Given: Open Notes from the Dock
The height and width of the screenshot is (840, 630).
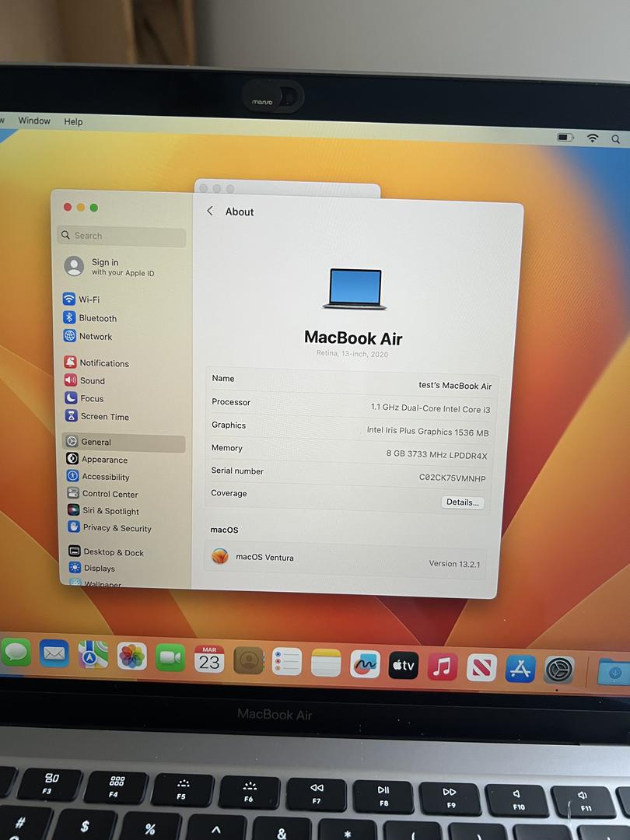Looking at the screenshot, I should tap(326, 663).
